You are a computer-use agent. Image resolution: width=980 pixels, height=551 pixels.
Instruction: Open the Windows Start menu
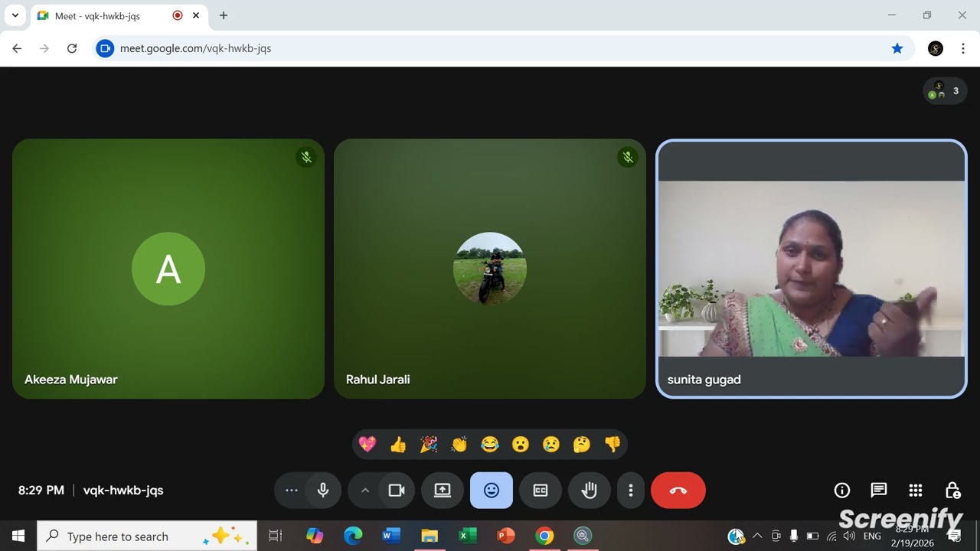(x=18, y=536)
